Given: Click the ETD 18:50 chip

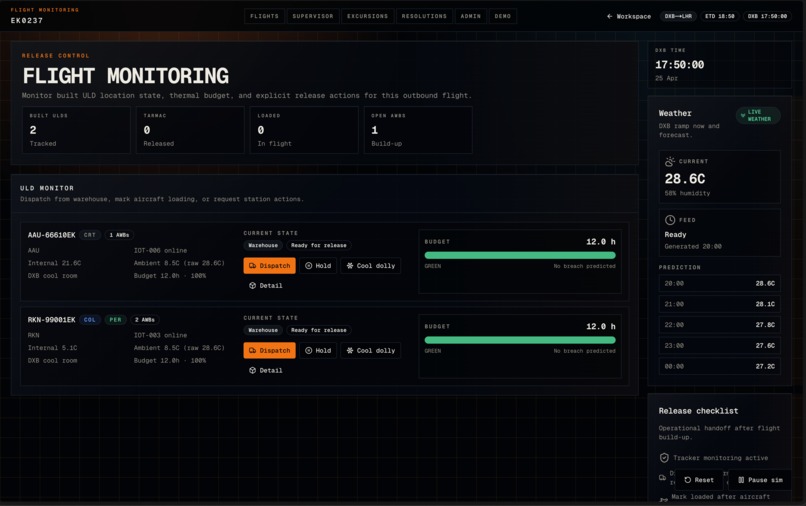Looking at the screenshot, I should click(x=720, y=16).
